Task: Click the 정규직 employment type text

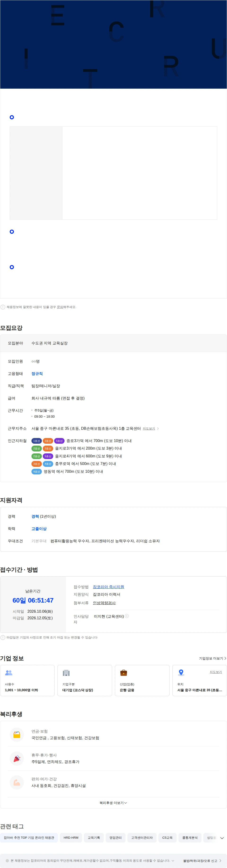Action: tap(37, 374)
